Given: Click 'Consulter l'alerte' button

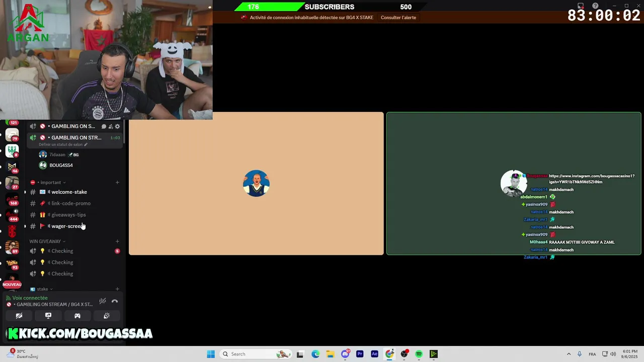Looking at the screenshot, I should pyautogui.click(x=398, y=18).
